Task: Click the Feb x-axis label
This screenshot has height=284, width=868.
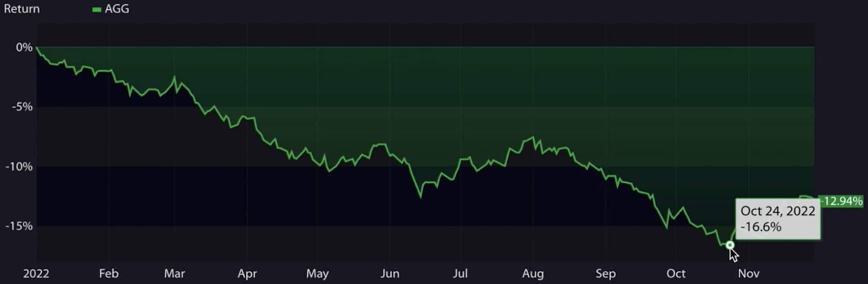Action: (x=109, y=273)
